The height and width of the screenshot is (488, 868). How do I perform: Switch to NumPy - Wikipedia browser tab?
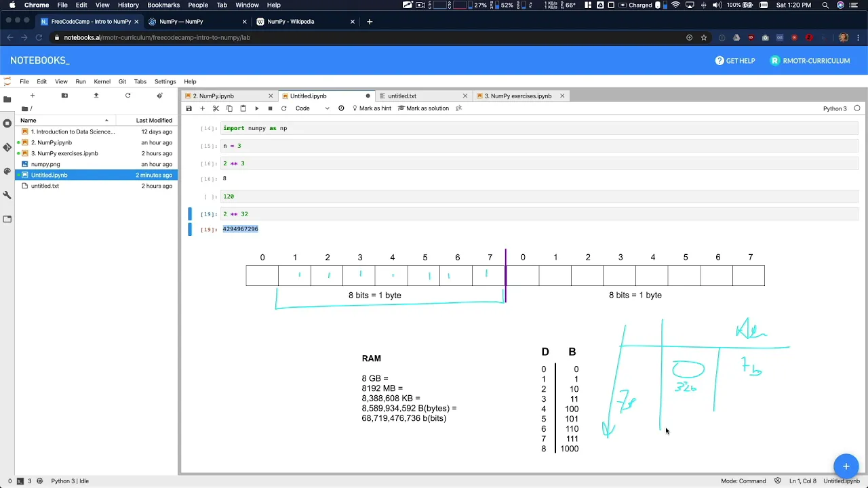tap(304, 22)
